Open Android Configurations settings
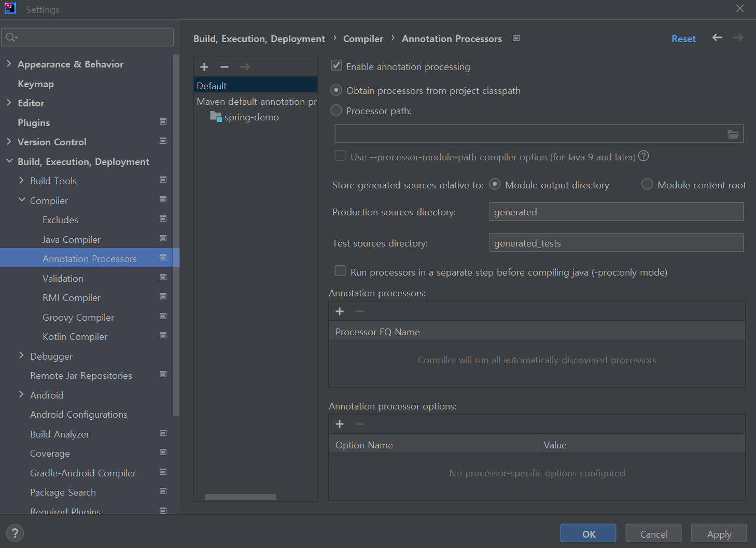 (79, 415)
